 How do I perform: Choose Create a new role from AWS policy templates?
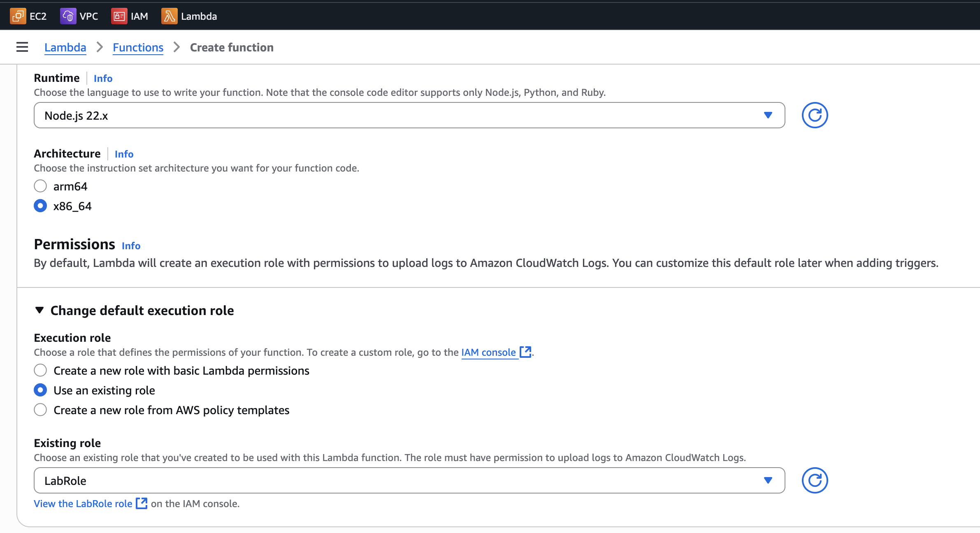pyautogui.click(x=40, y=410)
